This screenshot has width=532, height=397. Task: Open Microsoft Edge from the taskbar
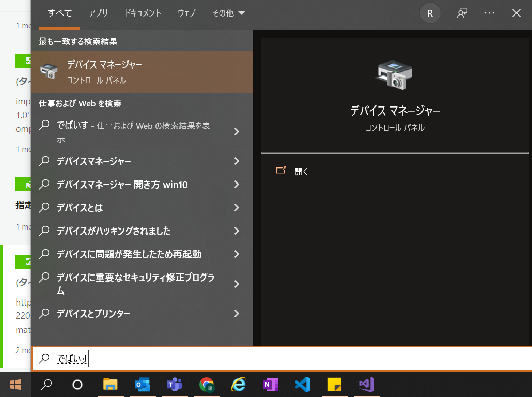[238, 385]
